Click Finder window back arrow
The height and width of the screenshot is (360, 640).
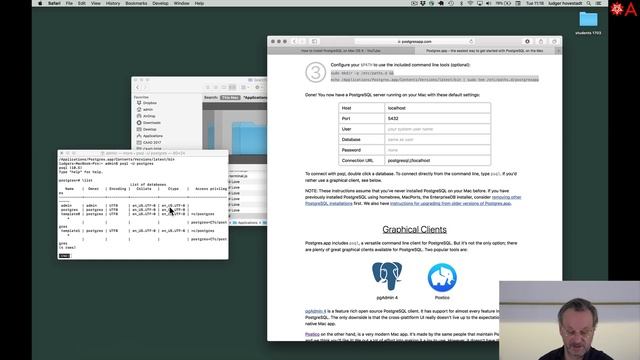[138, 87]
